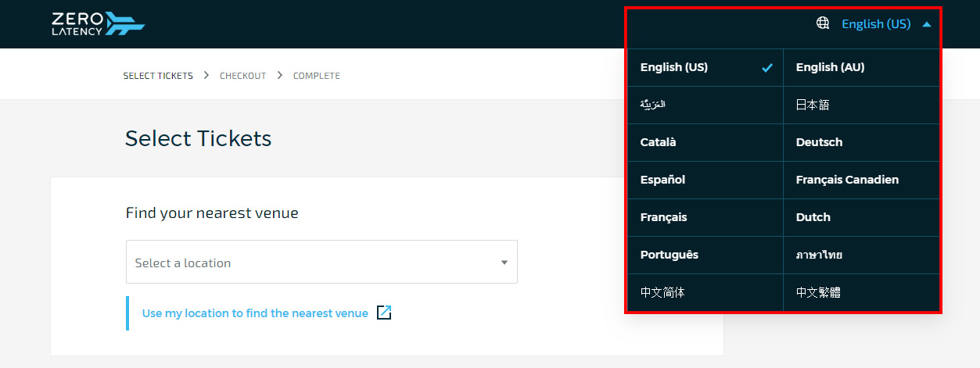Click the Find your nearest venue text
980x368 pixels.
tap(212, 213)
